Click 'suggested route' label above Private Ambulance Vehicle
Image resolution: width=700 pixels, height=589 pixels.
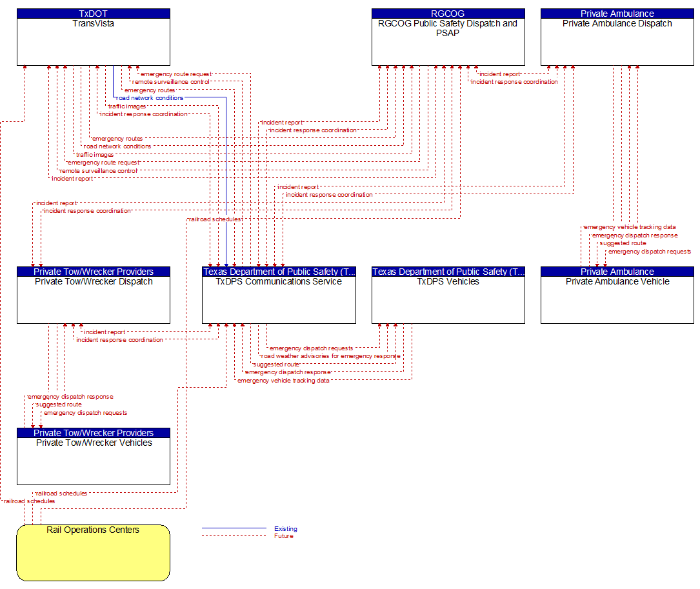click(623, 243)
